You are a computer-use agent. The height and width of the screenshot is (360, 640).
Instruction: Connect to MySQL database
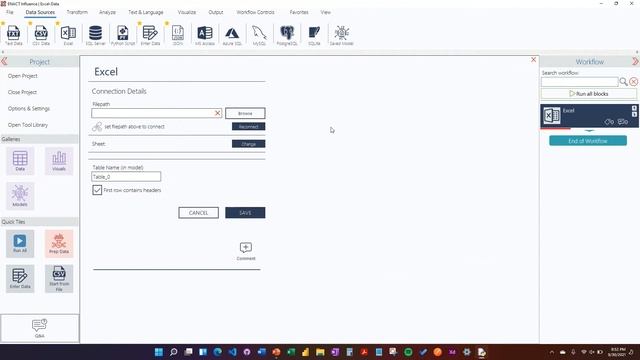point(259,35)
